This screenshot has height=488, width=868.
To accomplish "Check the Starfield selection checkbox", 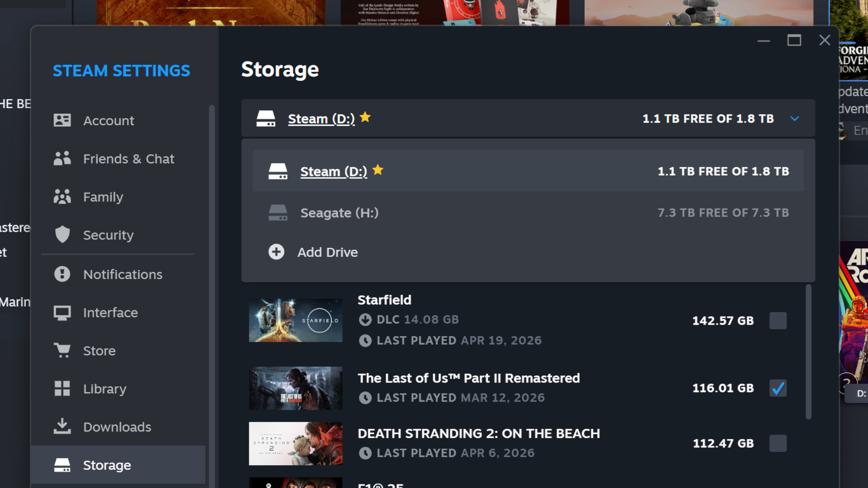I will 778,321.
